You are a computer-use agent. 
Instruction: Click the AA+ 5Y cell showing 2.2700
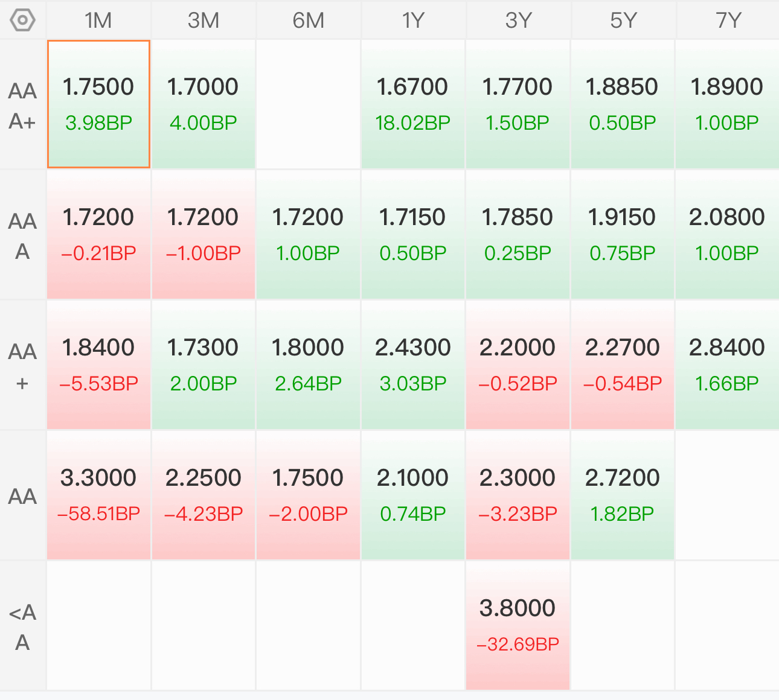pos(623,364)
